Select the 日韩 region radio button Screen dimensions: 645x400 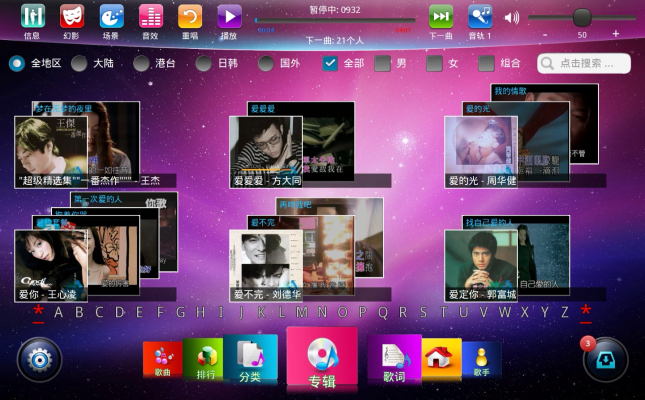pos(203,63)
